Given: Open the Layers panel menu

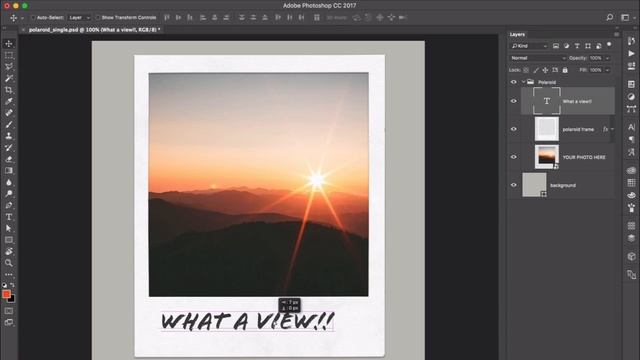Looking at the screenshot, I should 616,34.
